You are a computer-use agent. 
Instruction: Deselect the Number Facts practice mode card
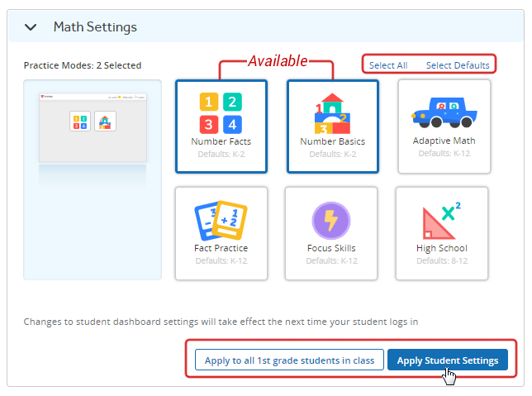(221, 126)
